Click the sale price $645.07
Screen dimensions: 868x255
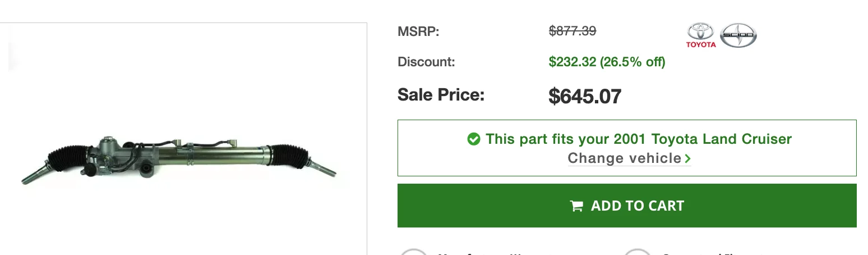point(585,97)
